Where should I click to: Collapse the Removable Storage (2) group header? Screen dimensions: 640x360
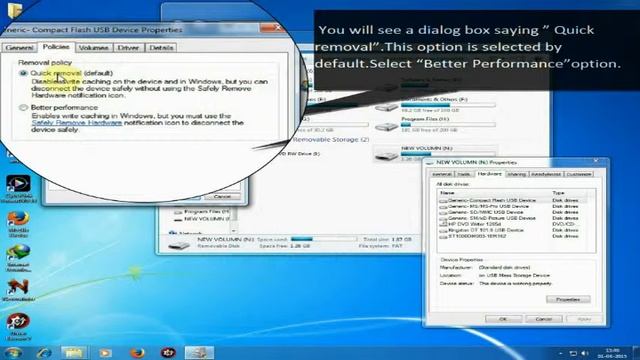[331, 140]
